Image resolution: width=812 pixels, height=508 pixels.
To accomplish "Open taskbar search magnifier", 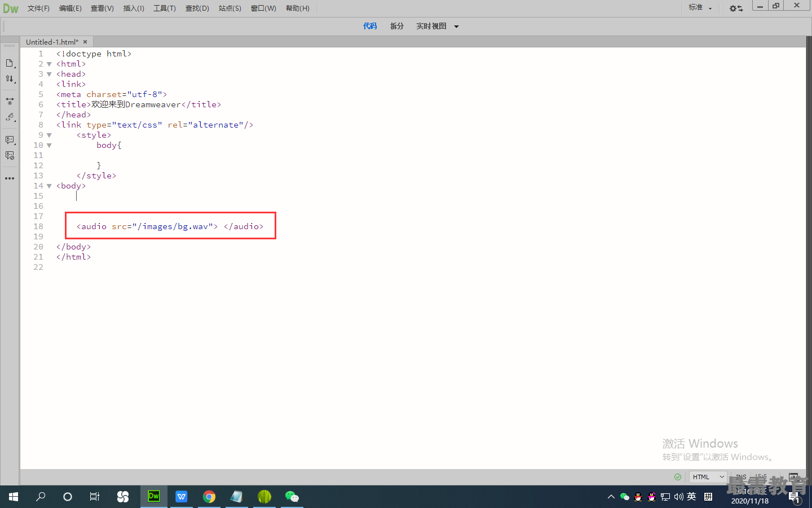I will 41,497.
